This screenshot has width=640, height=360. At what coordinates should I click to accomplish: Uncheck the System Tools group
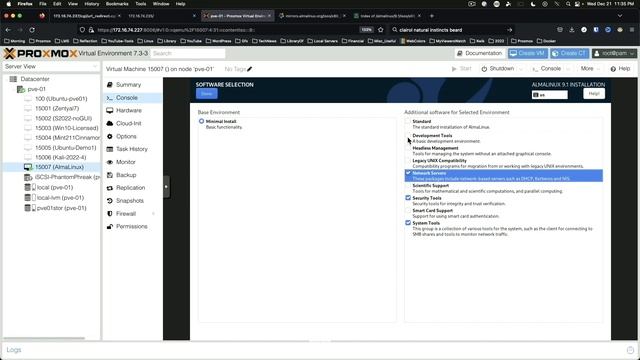tap(408, 223)
